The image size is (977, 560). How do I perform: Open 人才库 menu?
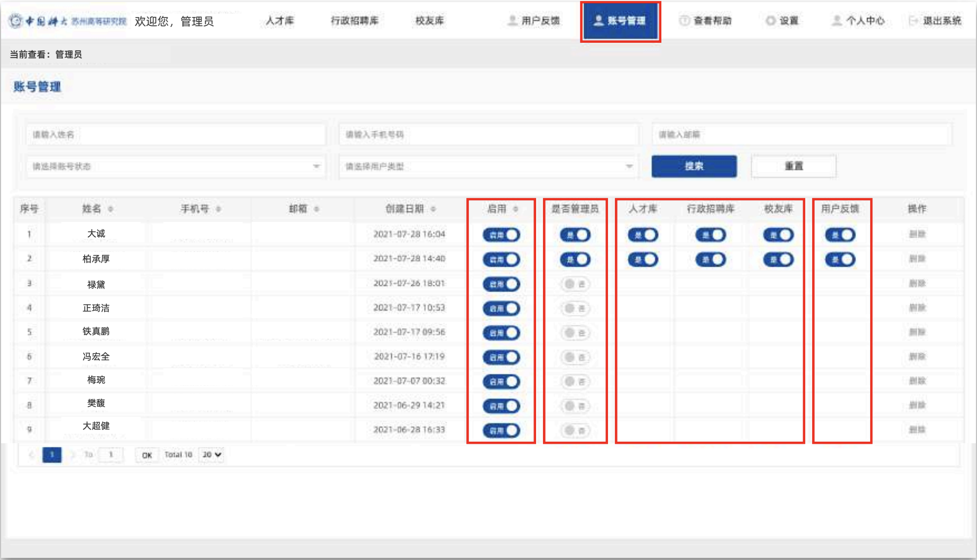280,21
